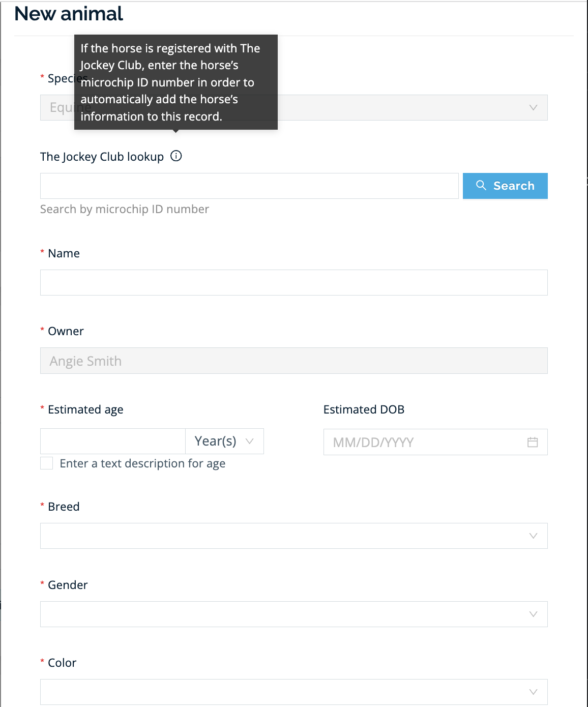Click the 'Search by microchip ID number' hint text
Screen dimensions: 588x707
coord(125,209)
